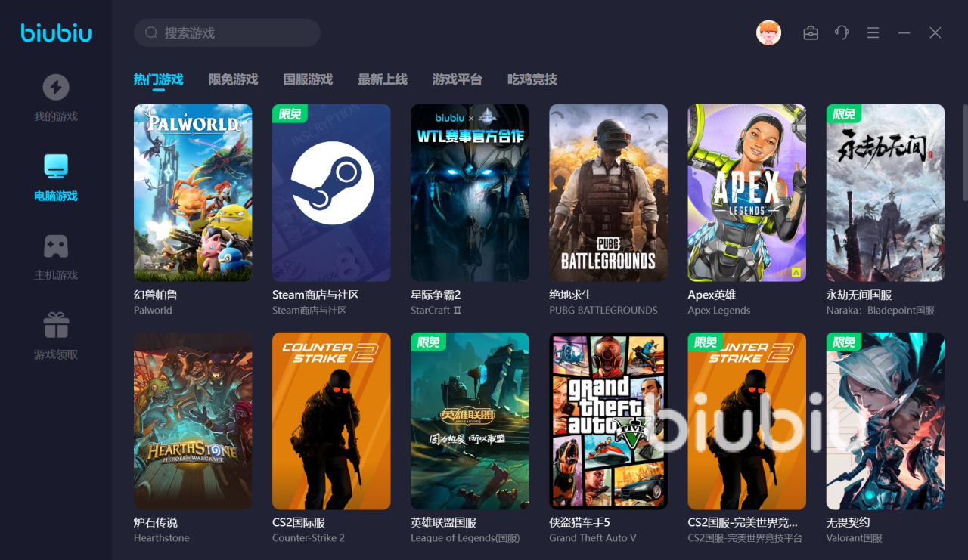Screen dimensions: 968x560
Task: Go to the 吃鸡竞技 tab
Action: (x=532, y=79)
